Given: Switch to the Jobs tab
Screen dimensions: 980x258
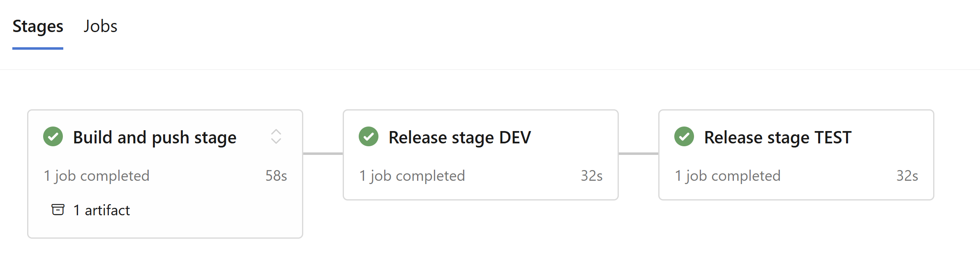Looking at the screenshot, I should [x=101, y=26].
